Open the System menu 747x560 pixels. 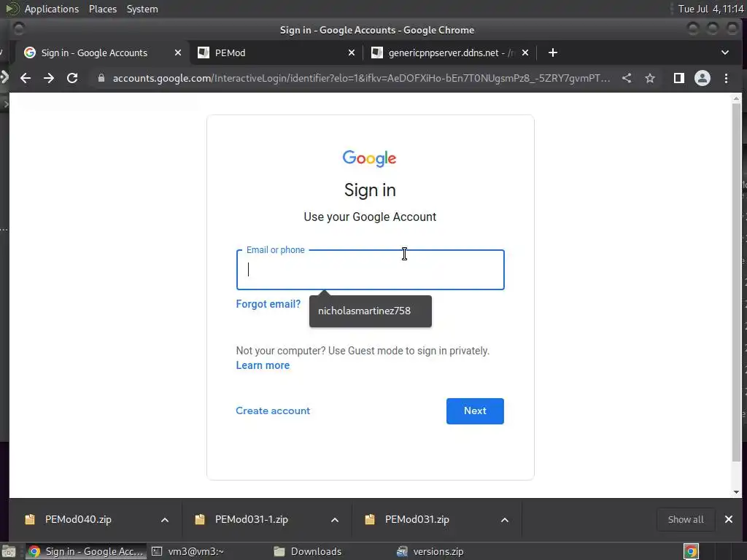(x=142, y=9)
